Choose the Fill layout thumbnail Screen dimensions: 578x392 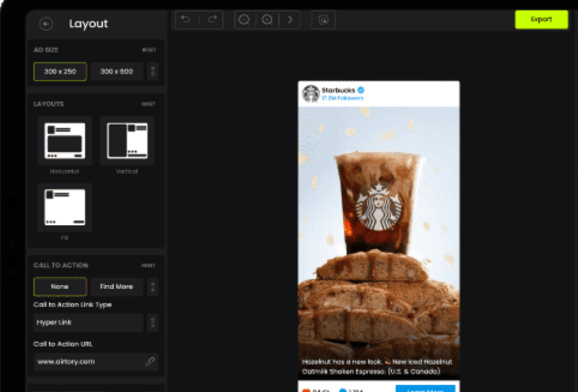[x=64, y=207]
